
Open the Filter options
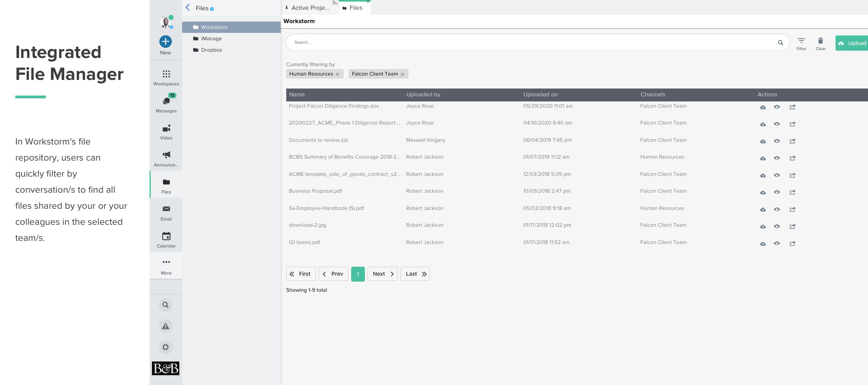801,43
